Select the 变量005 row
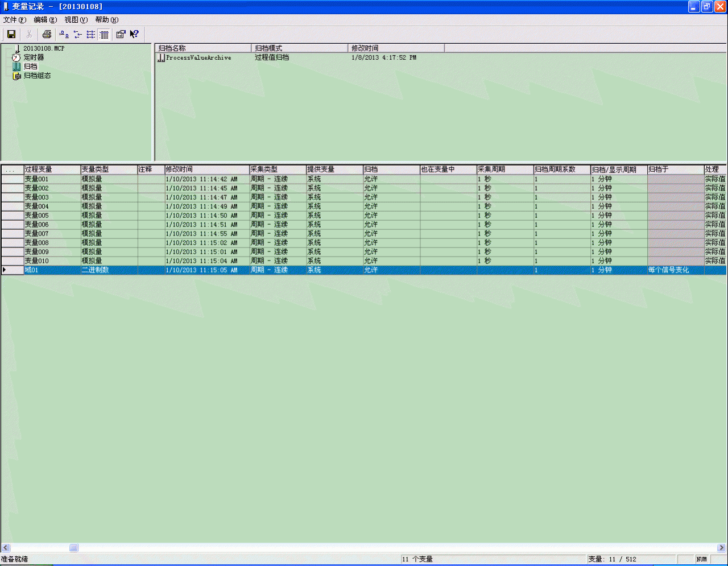Screen dimensions: 728x566 pyautogui.click(x=363, y=215)
